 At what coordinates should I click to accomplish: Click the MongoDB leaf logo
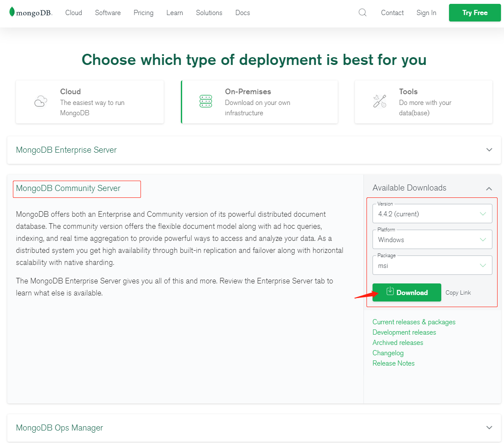(12, 12)
